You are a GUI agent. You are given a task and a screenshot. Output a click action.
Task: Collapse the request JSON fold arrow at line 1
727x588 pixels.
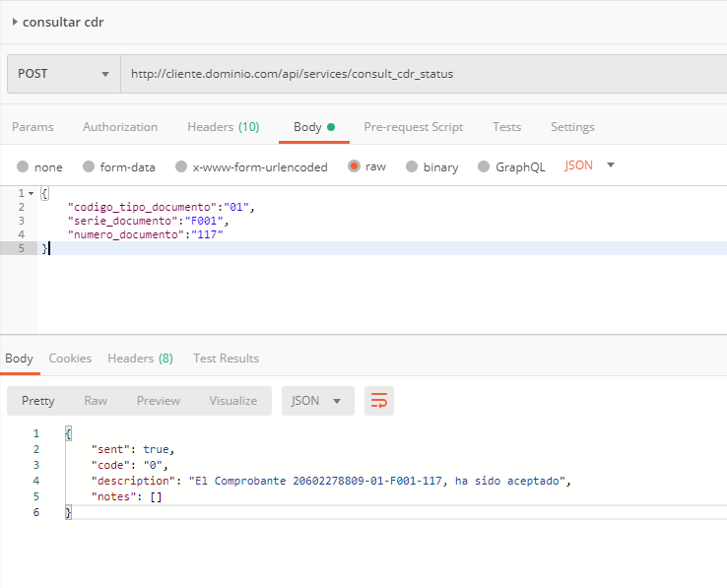pyautogui.click(x=31, y=193)
